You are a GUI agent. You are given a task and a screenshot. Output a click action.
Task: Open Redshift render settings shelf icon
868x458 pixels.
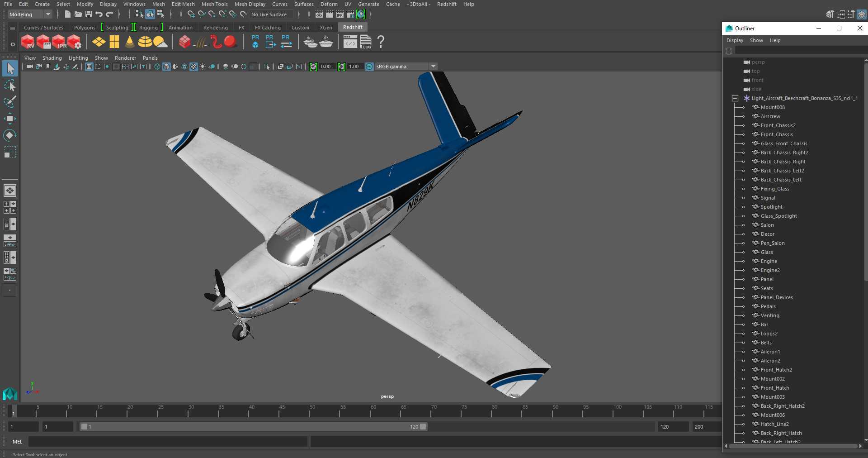point(74,42)
